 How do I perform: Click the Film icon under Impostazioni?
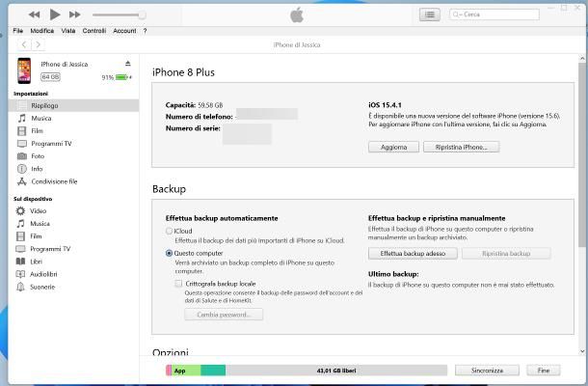(22, 130)
